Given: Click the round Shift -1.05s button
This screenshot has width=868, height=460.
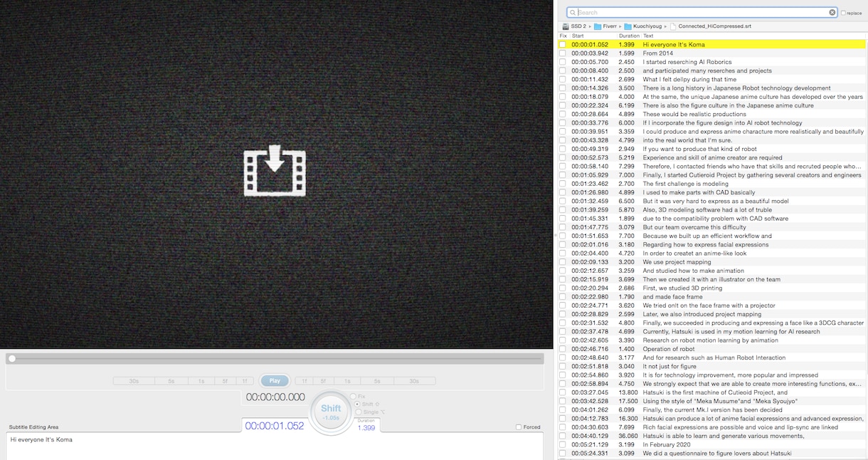Looking at the screenshot, I should [331, 411].
